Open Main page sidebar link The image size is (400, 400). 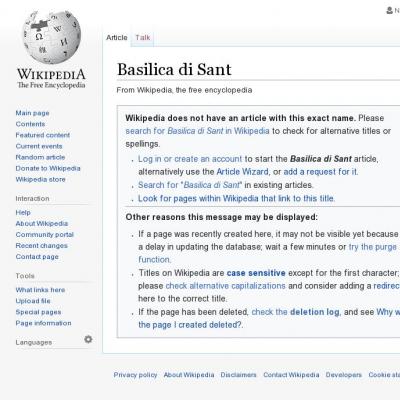pos(32,113)
